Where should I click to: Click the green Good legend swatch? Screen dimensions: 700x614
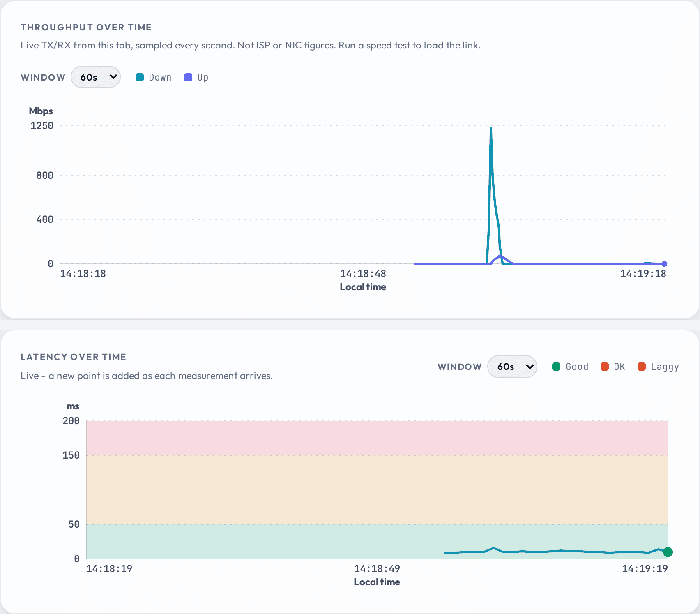[x=556, y=367]
